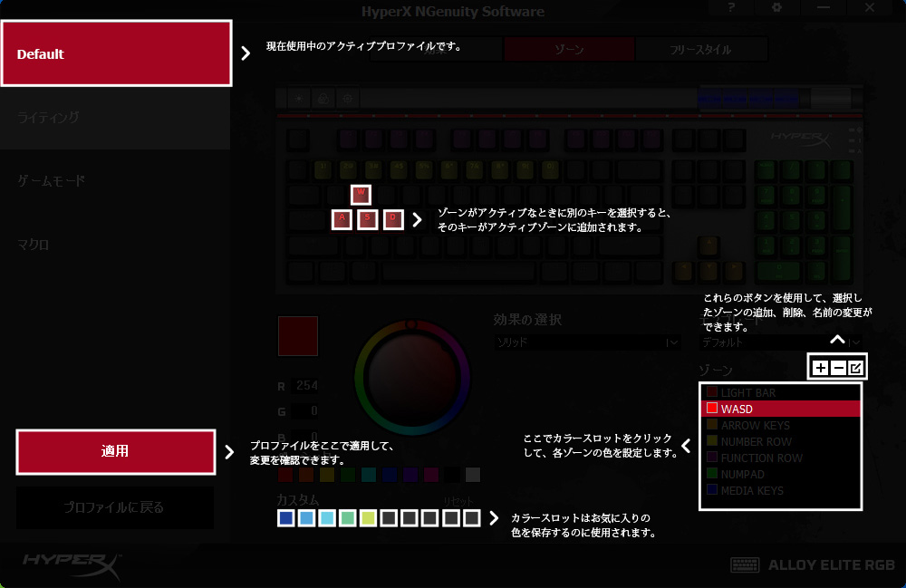Screen dimensions: 906x588
Task: Pick the yellow-green custom color slot
Action: coord(368,518)
